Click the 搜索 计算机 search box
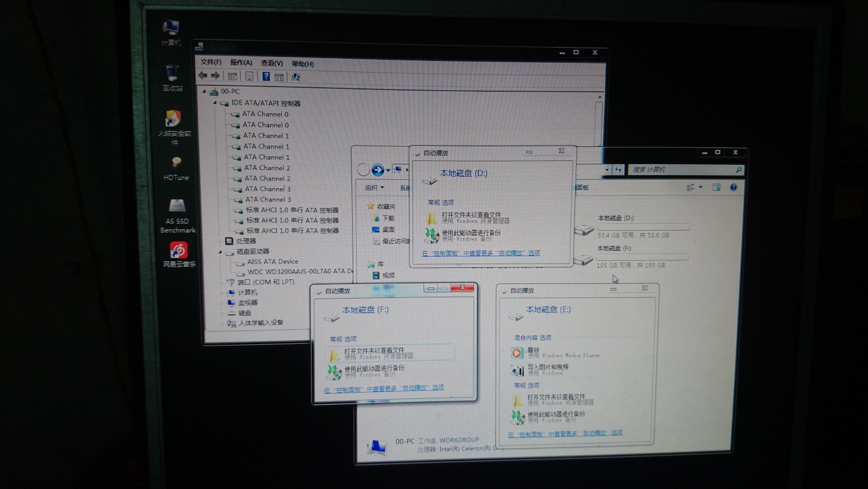Viewport: 868px width, 489px height. (x=685, y=170)
